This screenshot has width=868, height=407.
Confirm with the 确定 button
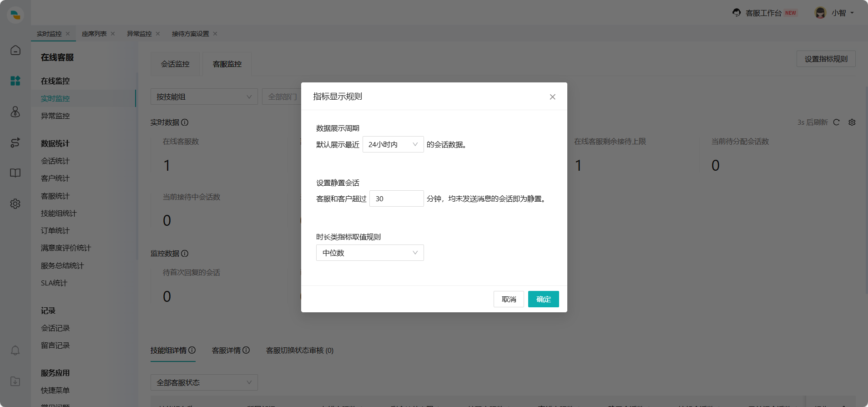[544, 299]
